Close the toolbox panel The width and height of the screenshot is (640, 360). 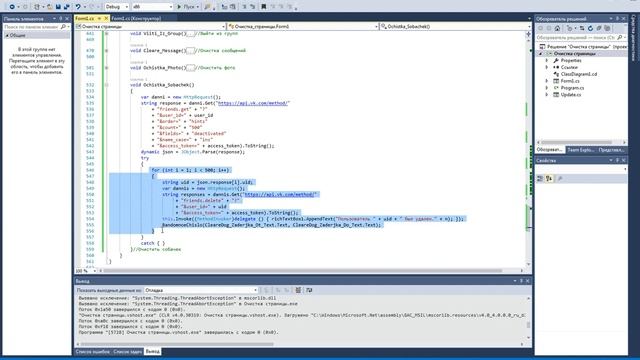coord(67,18)
